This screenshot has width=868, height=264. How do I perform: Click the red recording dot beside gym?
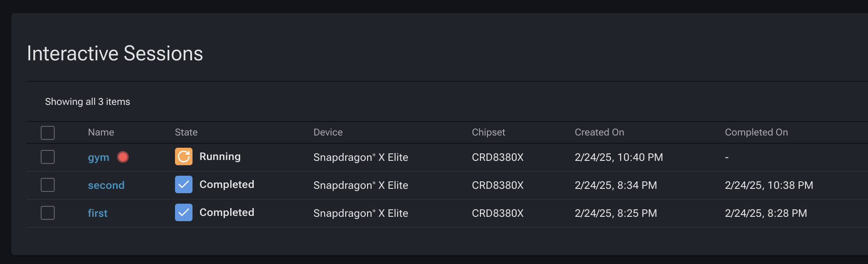(123, 157)
